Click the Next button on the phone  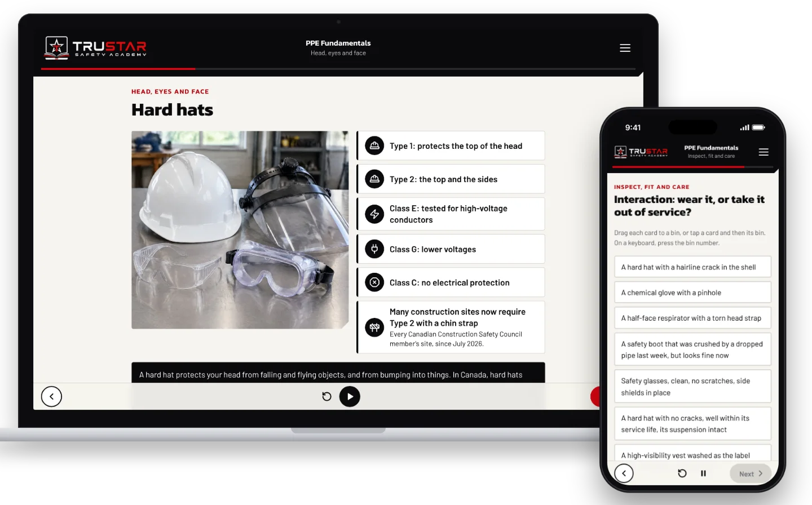tap(751, 473)
